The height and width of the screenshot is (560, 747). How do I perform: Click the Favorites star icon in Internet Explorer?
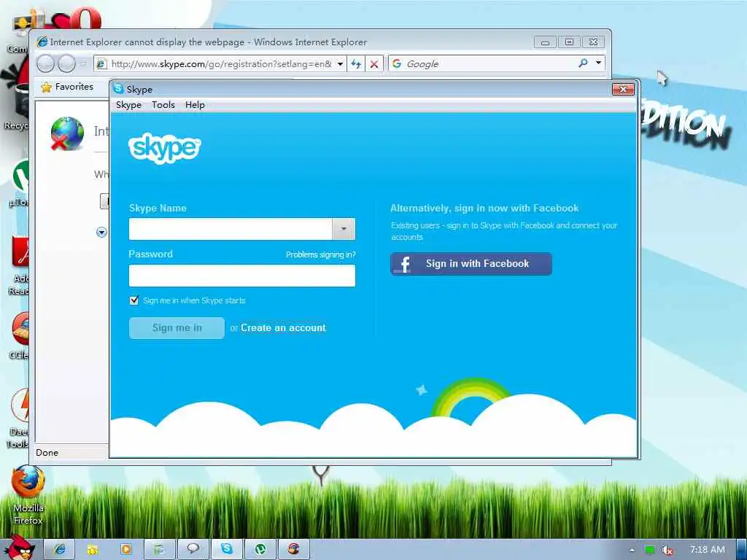click(x=46, y=87)
